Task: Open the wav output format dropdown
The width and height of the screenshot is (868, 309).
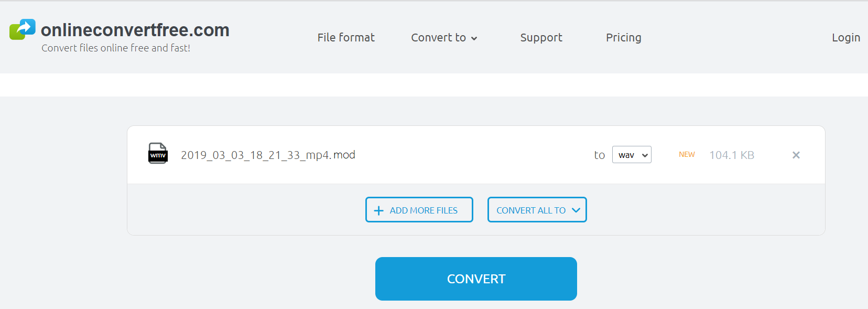Action: coord(632,155)
